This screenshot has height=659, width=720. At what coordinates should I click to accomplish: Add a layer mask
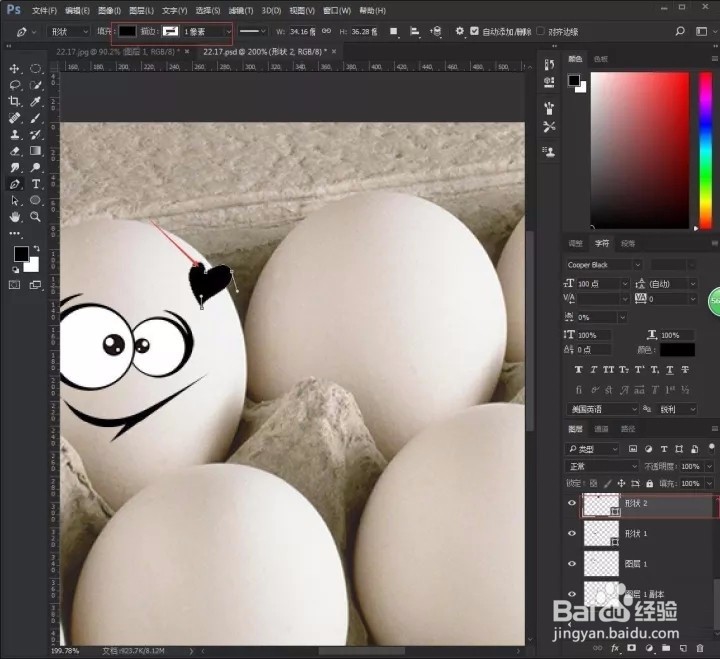coord(632,648)
